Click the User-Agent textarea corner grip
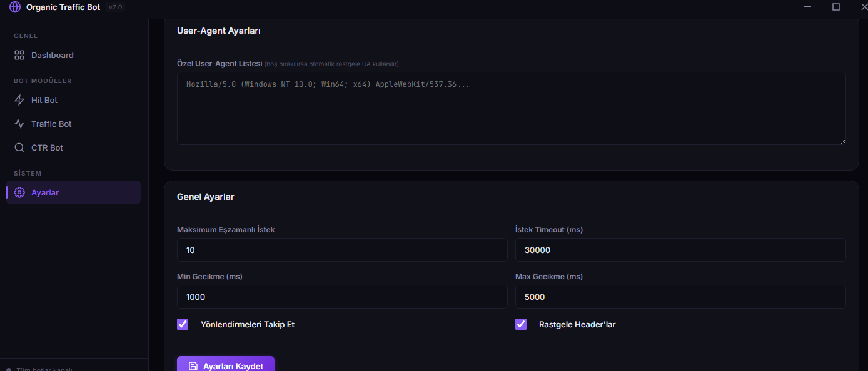Viewport: 868px width, 371px height. (842, 141)
